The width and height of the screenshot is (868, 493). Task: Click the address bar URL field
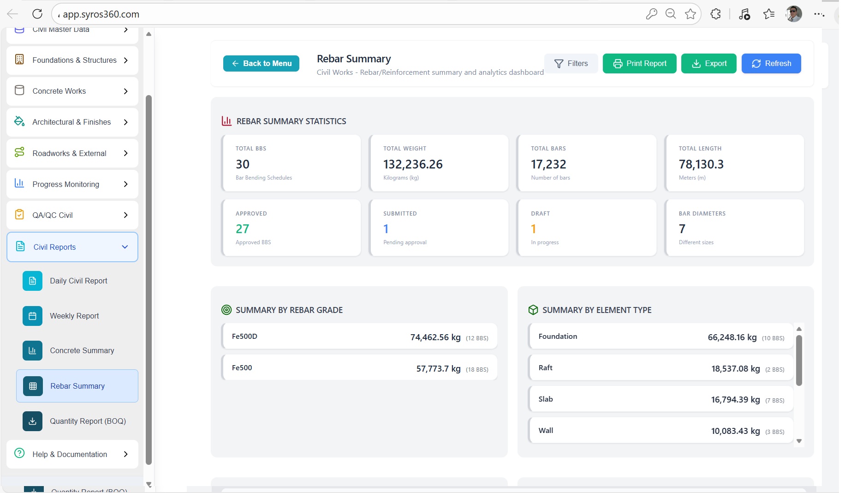[323, 14]
